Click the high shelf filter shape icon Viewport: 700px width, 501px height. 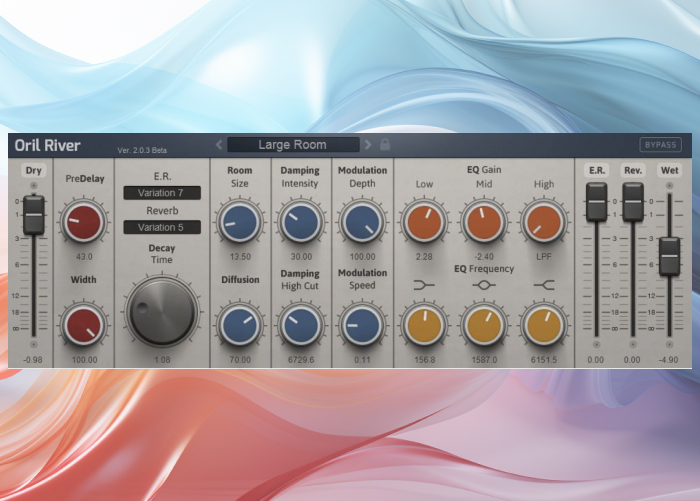tap(544, 285)
